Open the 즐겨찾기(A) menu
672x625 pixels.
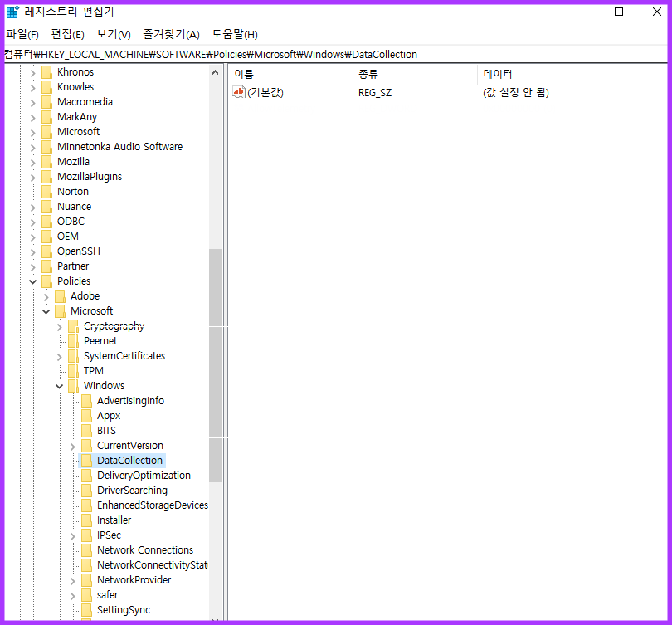tap(171, 34)
